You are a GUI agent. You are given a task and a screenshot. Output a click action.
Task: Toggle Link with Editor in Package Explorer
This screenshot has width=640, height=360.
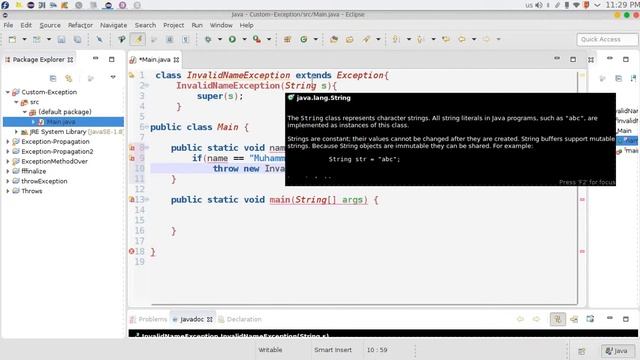(69, 78)
